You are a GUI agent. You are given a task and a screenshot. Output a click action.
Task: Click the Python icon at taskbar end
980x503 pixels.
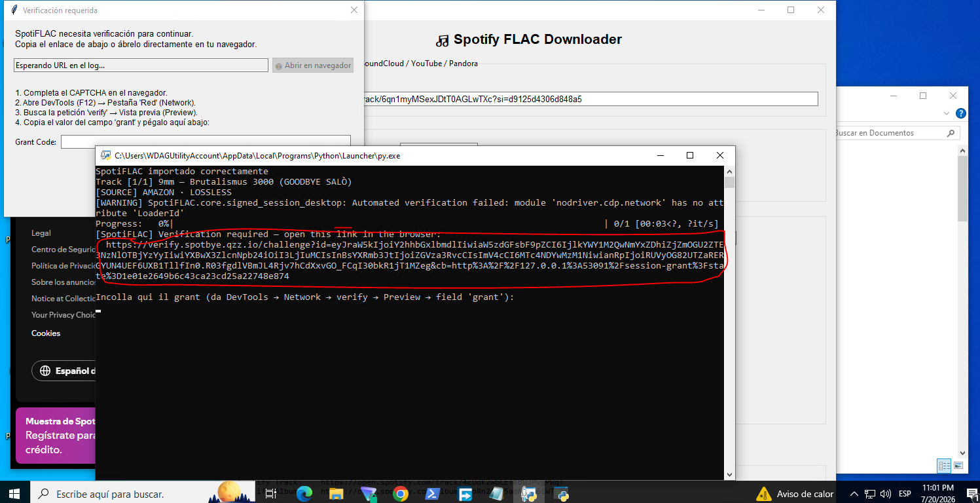(x=561, y=494)
